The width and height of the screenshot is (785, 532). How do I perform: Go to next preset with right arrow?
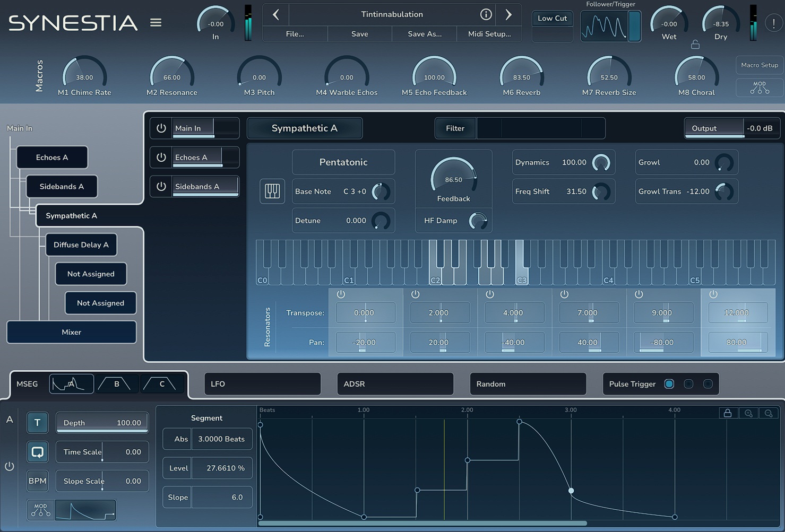coord(508,14)
